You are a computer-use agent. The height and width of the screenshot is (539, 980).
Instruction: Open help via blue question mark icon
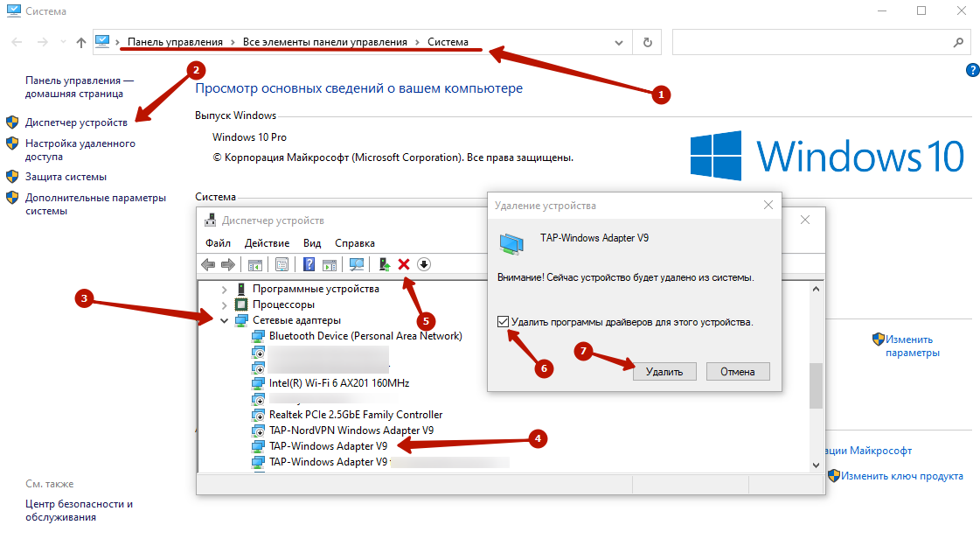click(972, 70)
